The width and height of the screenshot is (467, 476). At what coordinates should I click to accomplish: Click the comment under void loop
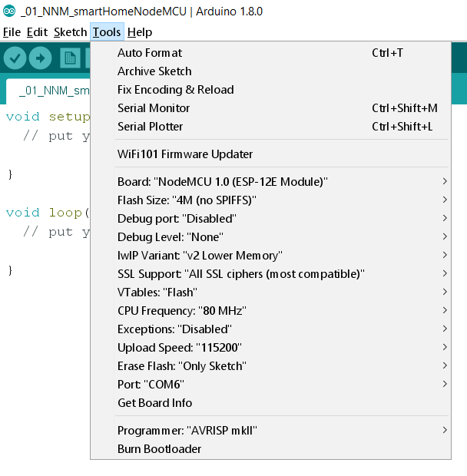pyautogui.click(x=57, y=232)
